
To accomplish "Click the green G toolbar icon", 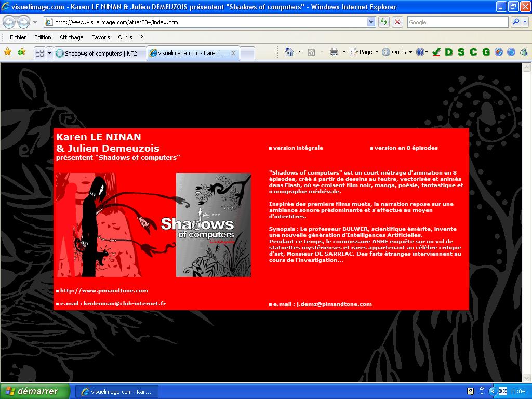I will (486, 52).
